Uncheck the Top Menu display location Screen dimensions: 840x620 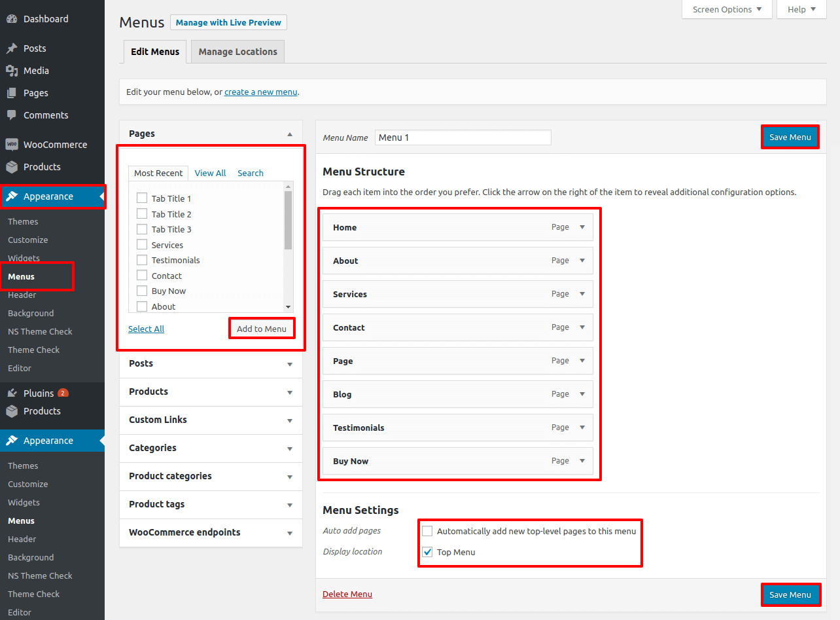(427, 552)
